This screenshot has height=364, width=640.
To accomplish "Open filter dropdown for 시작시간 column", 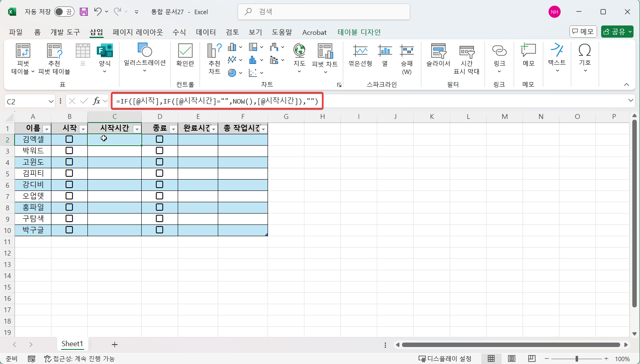I will (x=137, y=129).
